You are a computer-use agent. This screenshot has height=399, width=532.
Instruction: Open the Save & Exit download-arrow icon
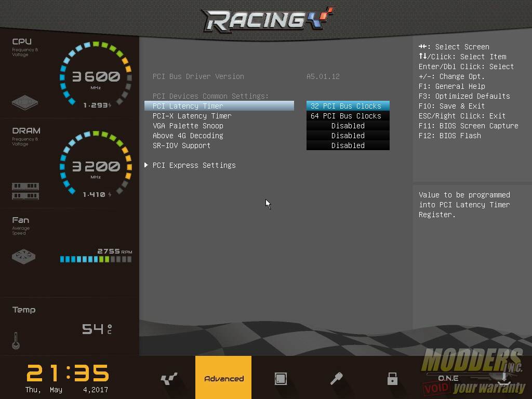coord(504,378)
